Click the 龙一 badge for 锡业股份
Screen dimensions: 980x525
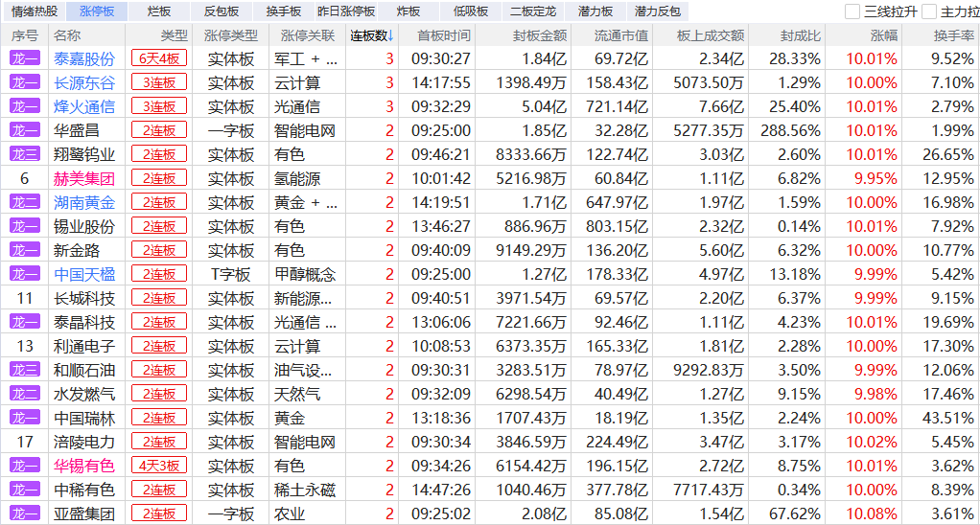(24, 226)
